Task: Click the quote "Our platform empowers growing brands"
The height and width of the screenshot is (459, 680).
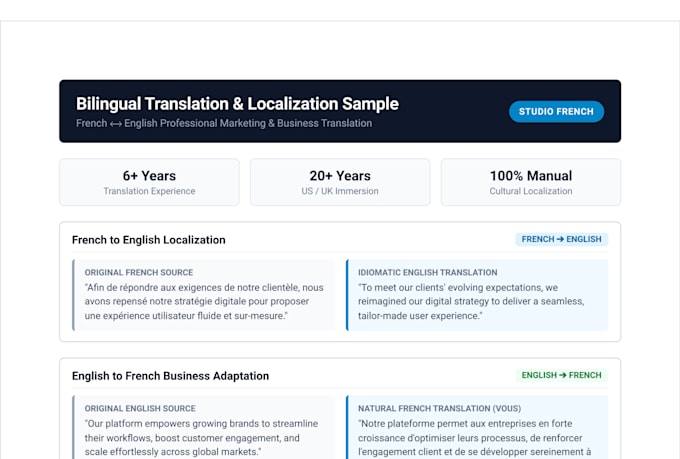Action: [x=201, y=438]
